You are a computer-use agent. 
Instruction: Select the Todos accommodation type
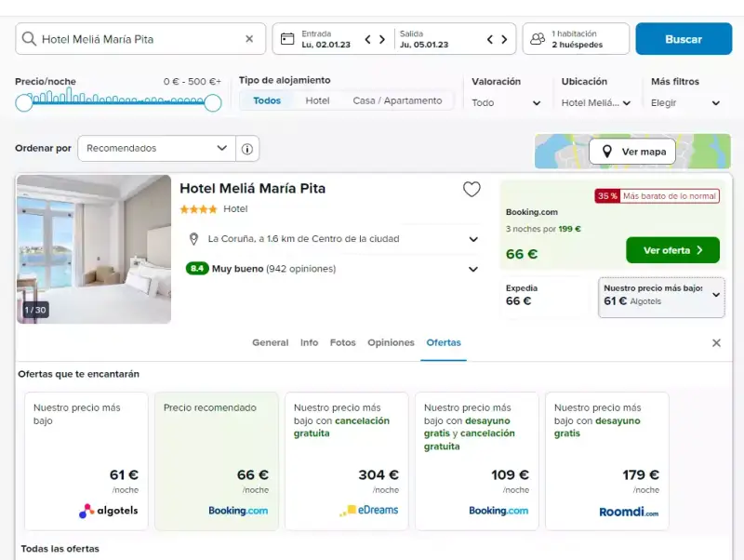click(x=267, y=100)
